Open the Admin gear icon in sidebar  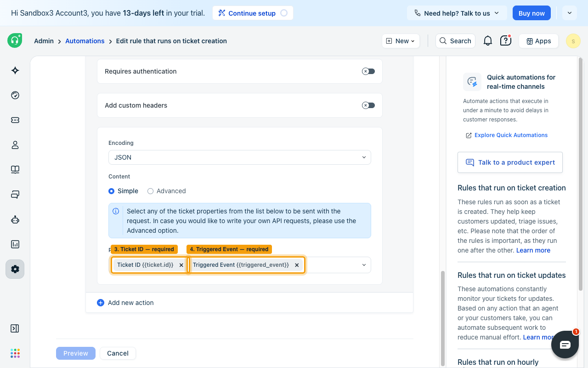point(15,269)
